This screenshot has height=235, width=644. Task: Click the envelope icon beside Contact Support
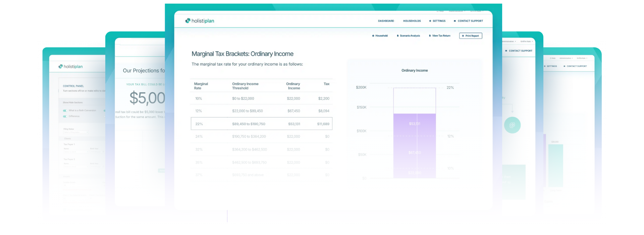tap(455, 21)
